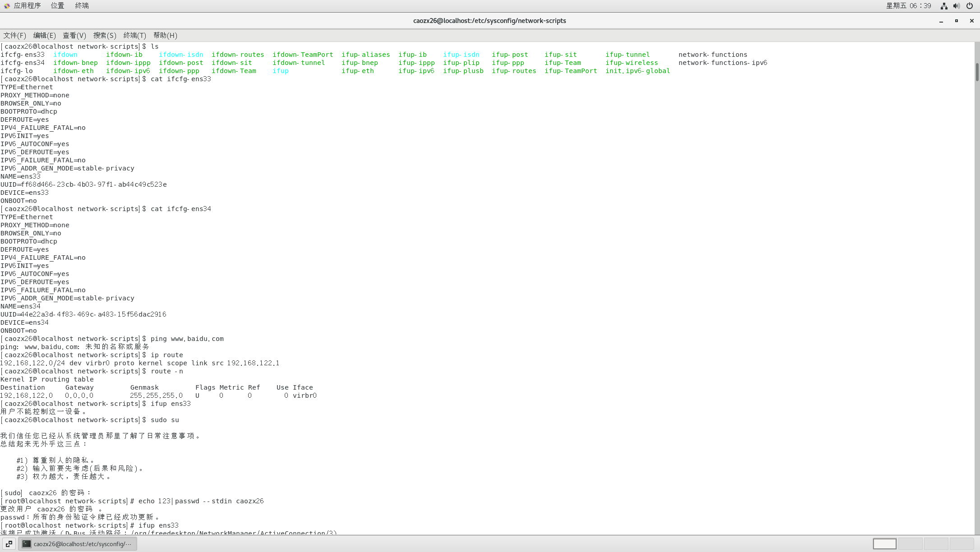Open the 终端(T) menu
Image resolution: width=980 pixels, height=552 pixels.
coord(134,35)
